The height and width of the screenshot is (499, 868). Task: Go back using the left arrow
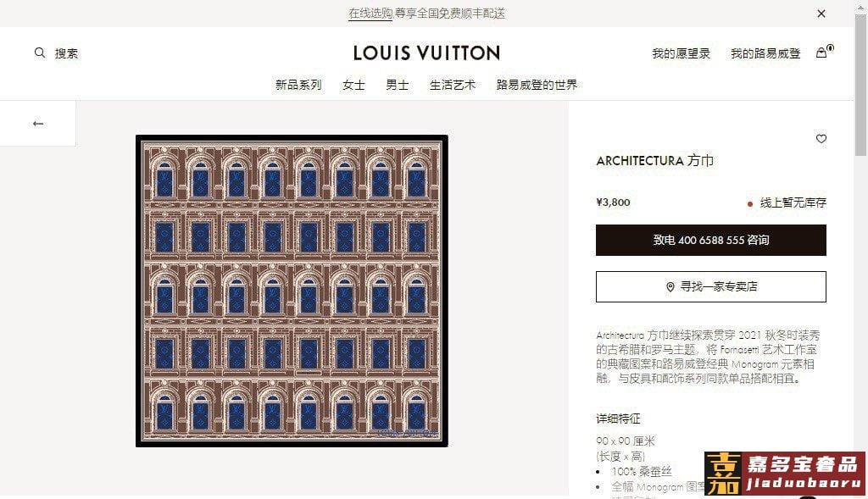point(38,124)
